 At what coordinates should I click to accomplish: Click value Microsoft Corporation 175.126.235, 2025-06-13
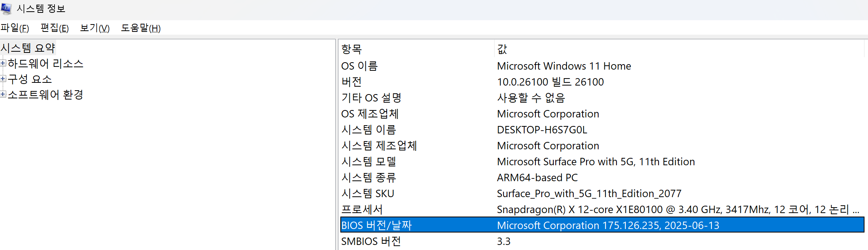click(608, 225)
